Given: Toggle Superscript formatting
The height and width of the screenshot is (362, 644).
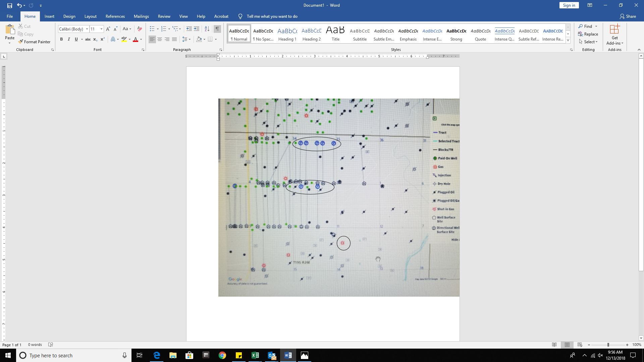Looking at the screenshot, I should coord(103,39).
